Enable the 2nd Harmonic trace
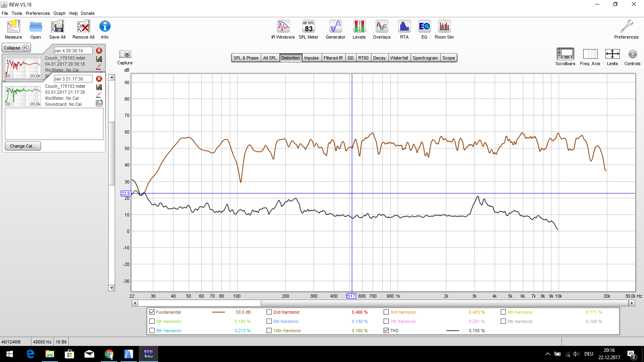644x362 pixels. coord(269,312)
